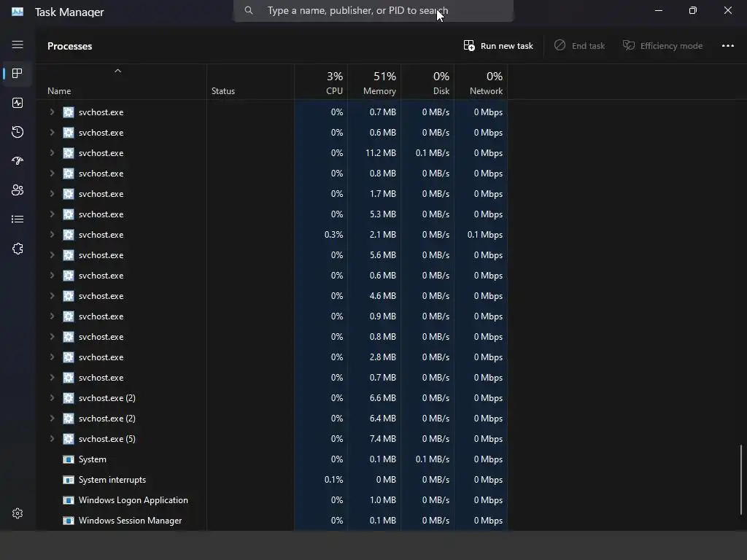The width and height of the screenshot is (747, 560).
Task: Click the svchost.exe name with 2.1 MB memory
Action: click(101, 235)
